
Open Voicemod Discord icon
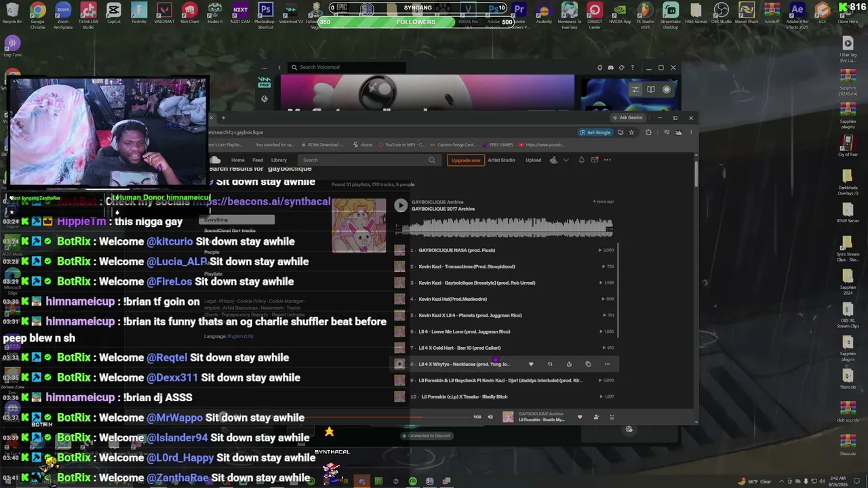(610, 68)
